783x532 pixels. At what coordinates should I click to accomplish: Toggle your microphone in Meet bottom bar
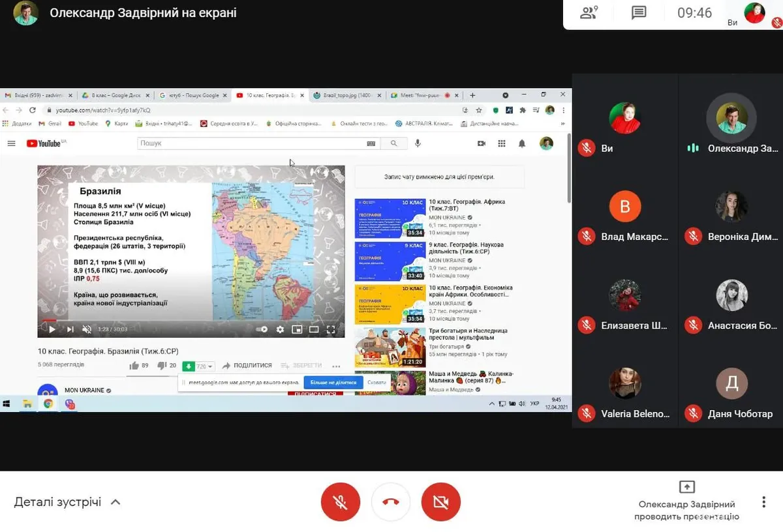(x=340, y=502)
